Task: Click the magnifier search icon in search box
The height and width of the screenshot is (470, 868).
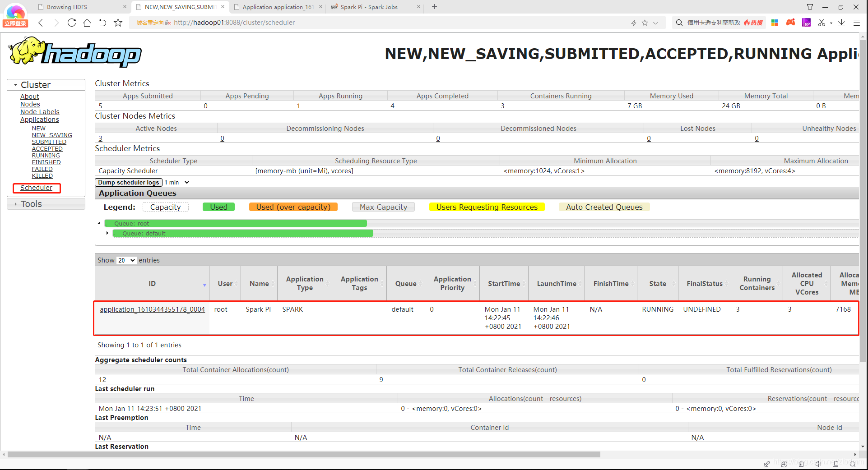Action: 679,23
